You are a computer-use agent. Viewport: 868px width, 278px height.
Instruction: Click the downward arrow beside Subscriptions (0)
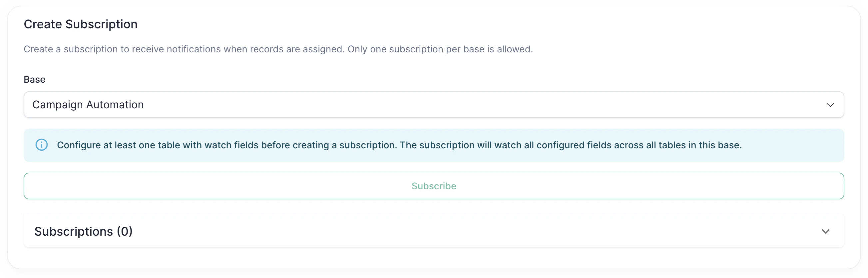click(826, 231)
